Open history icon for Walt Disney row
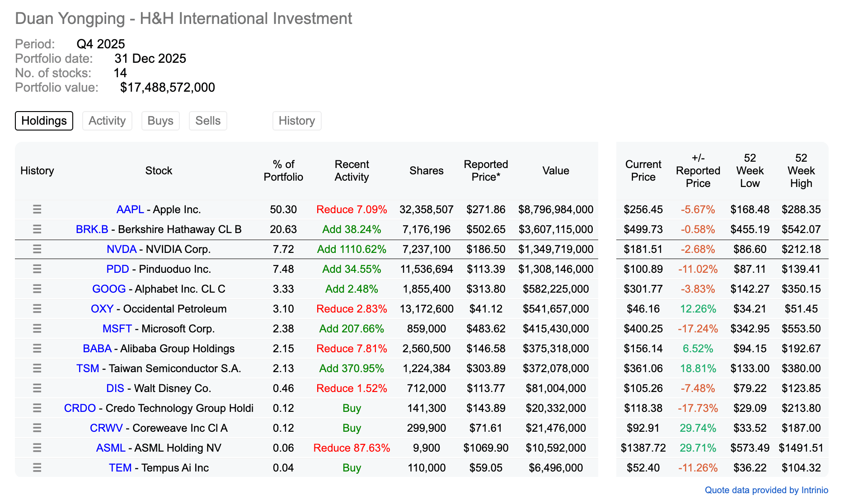 click(x=37, y=388)
